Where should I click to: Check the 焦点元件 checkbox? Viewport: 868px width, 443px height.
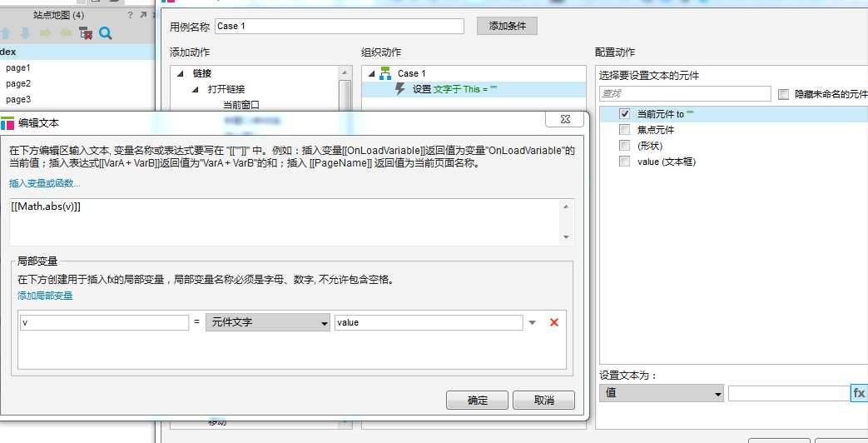tap(624, 130)
